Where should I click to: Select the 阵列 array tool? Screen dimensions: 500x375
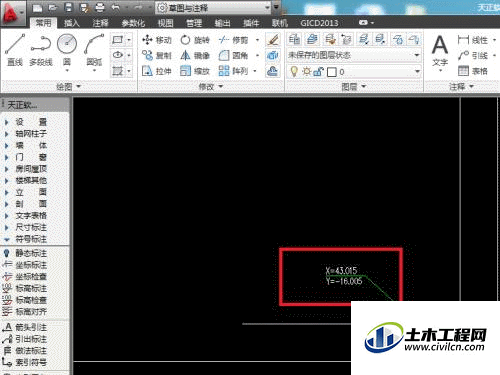point(233,71)
